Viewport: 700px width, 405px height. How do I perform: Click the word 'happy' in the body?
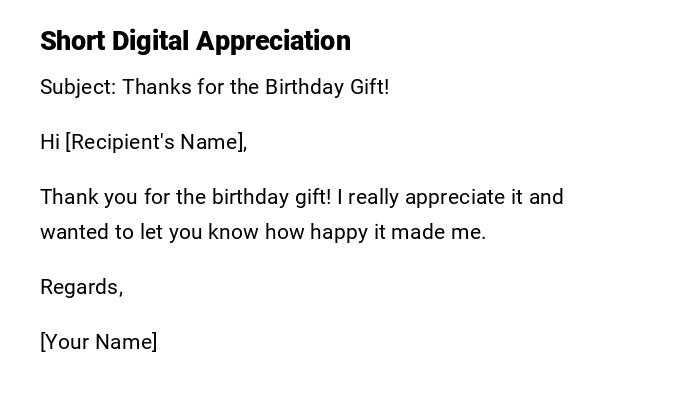339,232
